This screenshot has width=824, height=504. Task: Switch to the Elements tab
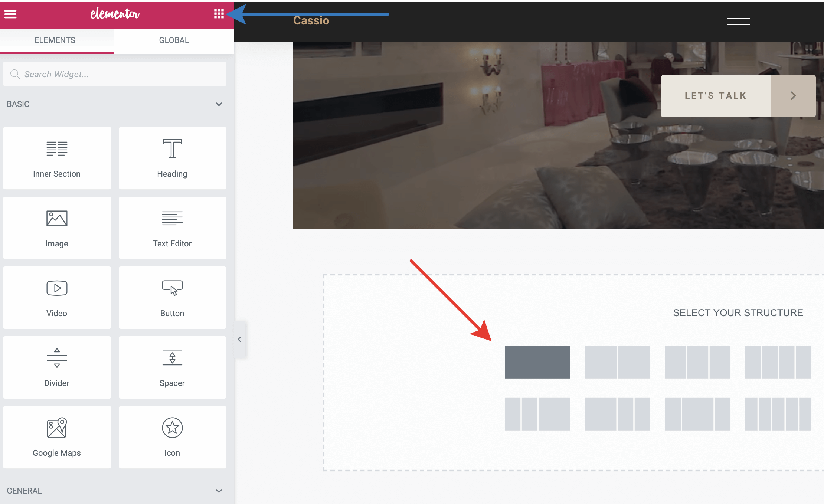(55, 40)
